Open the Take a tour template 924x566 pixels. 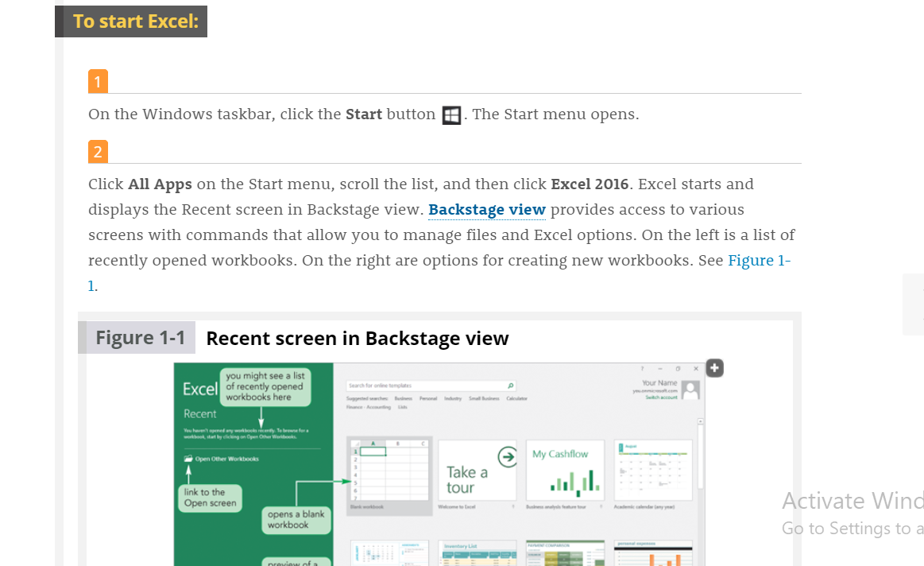tap(477, 470)
